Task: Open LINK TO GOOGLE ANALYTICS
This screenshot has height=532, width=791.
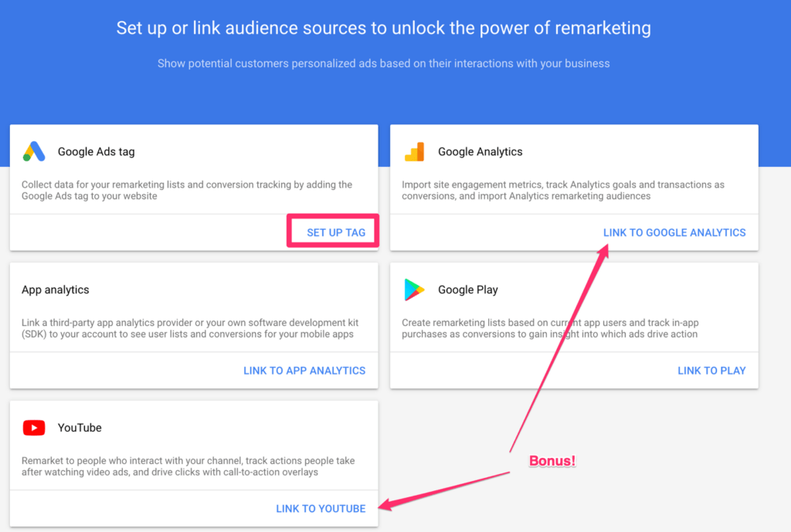Action: (674, 232)
